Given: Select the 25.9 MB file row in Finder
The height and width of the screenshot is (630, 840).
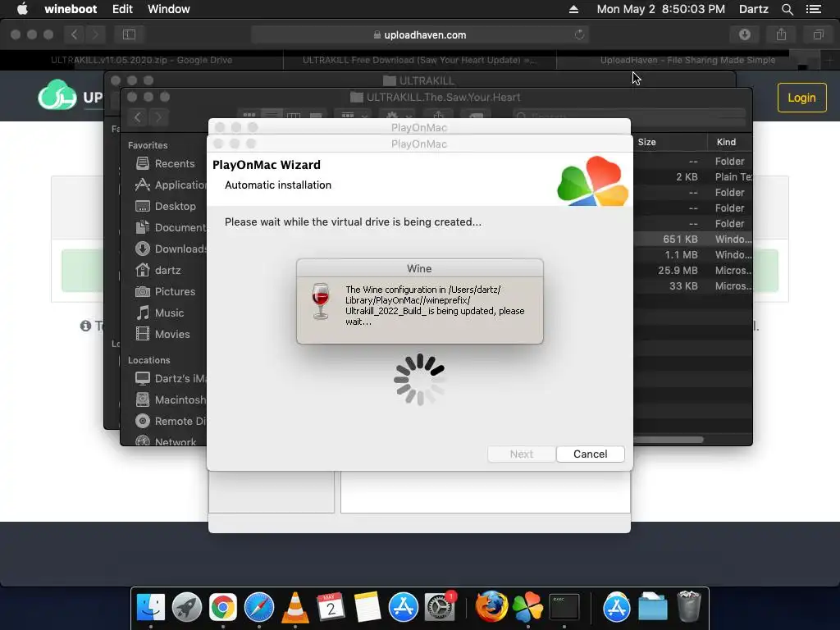Looking at the screenshot, I should tap(692, 271).
